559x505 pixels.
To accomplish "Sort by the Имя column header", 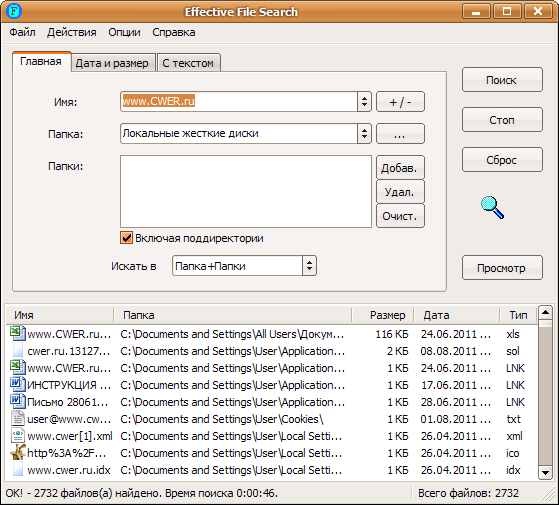I will coord(60,315).
